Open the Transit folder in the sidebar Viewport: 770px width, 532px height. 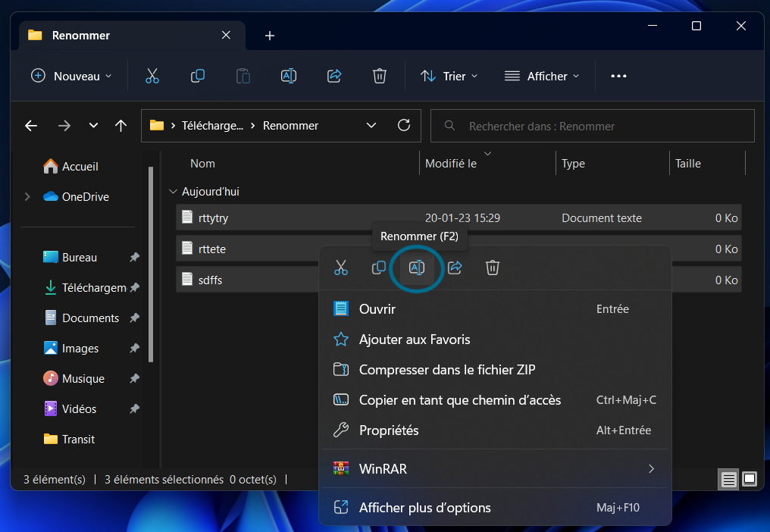pyautogui.click(x=69, y=439)
